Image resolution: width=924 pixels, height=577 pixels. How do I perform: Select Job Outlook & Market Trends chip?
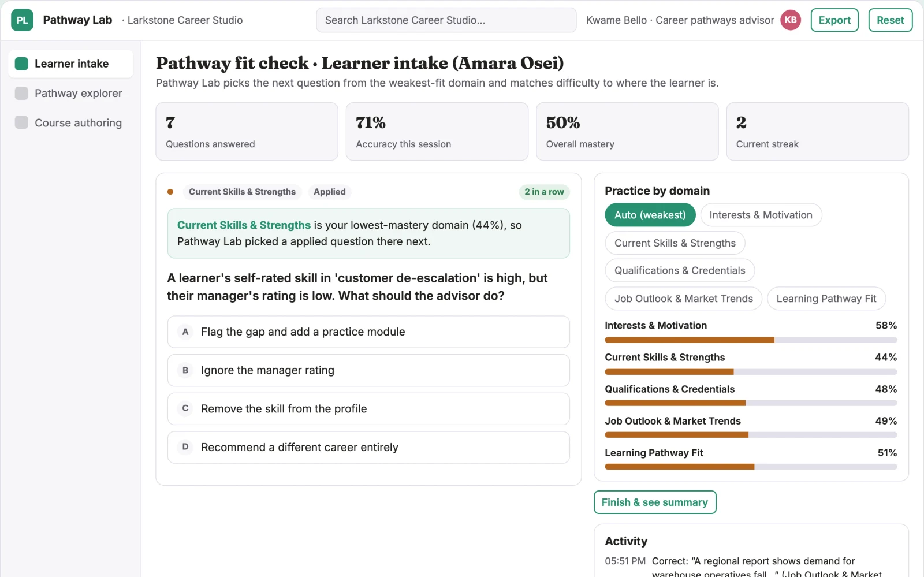click(x=684, y=299)
